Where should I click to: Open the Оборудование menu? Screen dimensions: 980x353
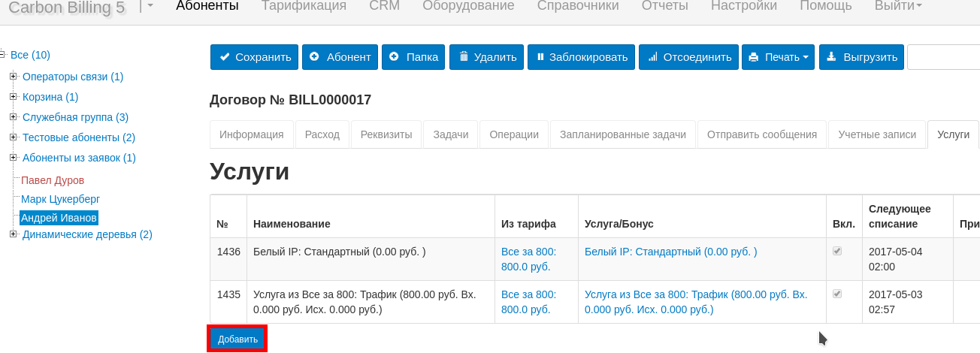468,6
